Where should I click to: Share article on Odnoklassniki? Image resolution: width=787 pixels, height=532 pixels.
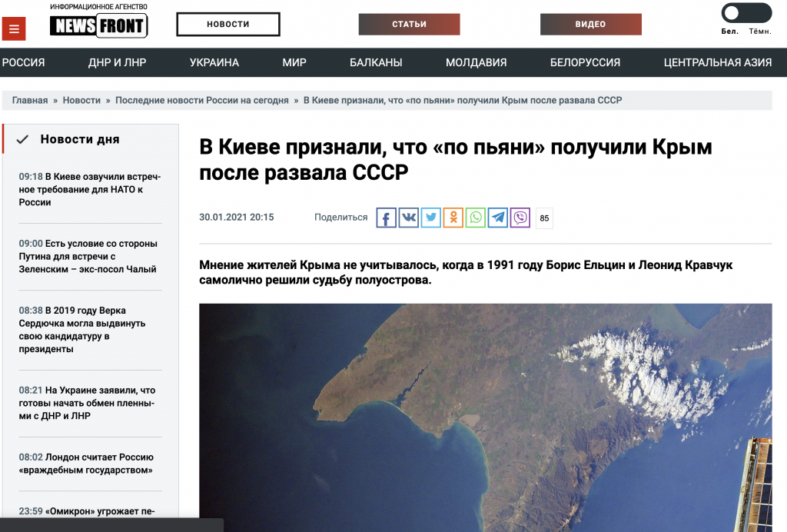(x=453, y=218)
